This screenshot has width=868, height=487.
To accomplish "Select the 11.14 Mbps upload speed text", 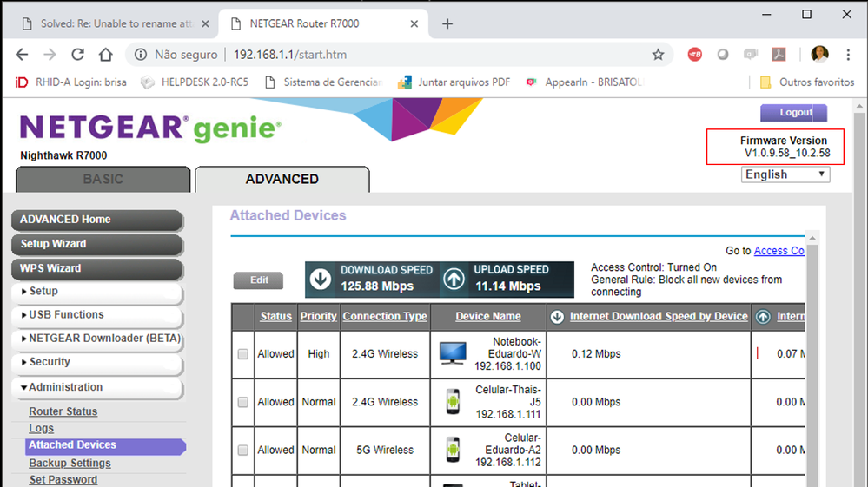I will pyautogui.click(x=507, y=286).
